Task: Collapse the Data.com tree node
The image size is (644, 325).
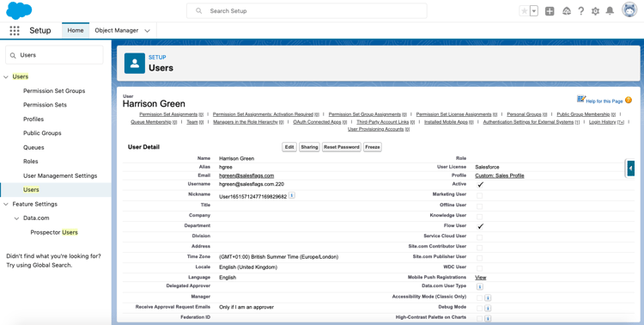Action: 17,218
